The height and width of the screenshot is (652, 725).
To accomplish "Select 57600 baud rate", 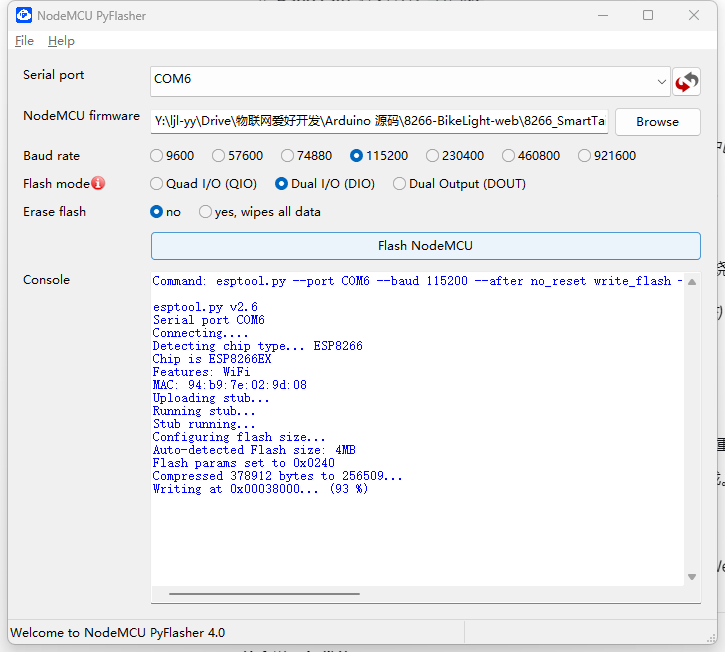I will (x=219, y=156).
